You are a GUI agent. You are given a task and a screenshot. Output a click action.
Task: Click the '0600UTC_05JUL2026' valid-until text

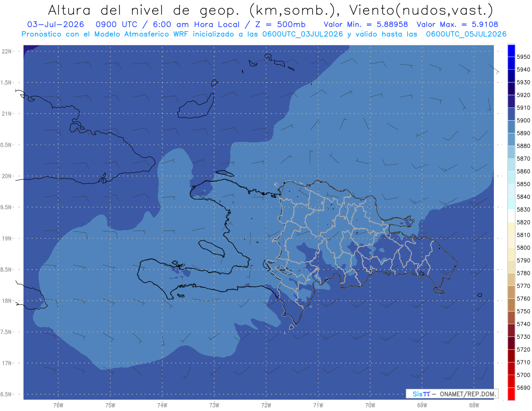[x=466, y=34]
